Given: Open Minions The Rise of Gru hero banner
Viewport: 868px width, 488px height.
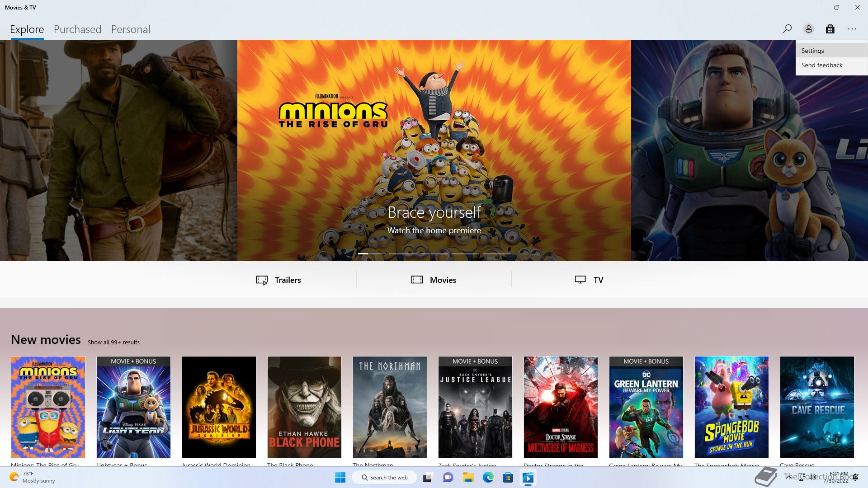Looking at the screenshot, I should point(434,150).
